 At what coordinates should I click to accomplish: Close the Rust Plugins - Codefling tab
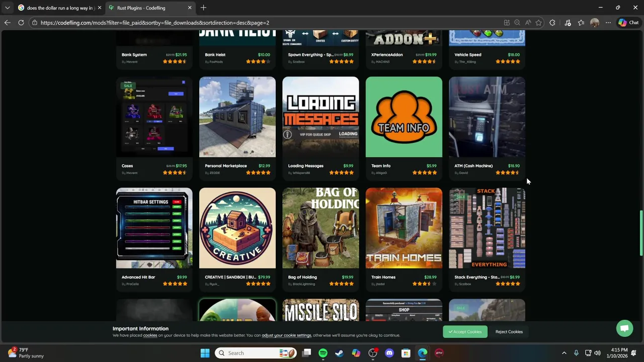[x=190, y=8]
